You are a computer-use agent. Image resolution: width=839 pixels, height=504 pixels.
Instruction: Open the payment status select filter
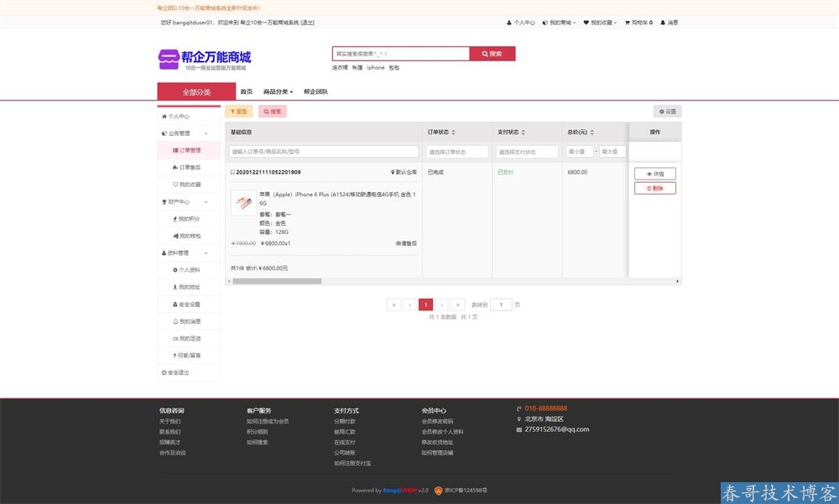pos(527,152)
